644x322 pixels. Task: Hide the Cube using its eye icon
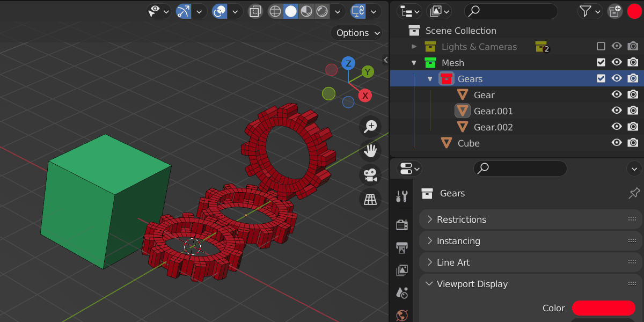point(617,143)
